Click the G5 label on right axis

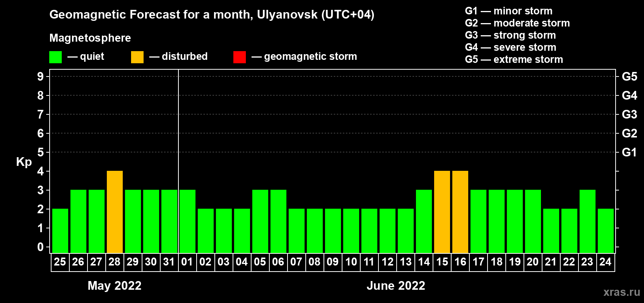tap(629, 77)
